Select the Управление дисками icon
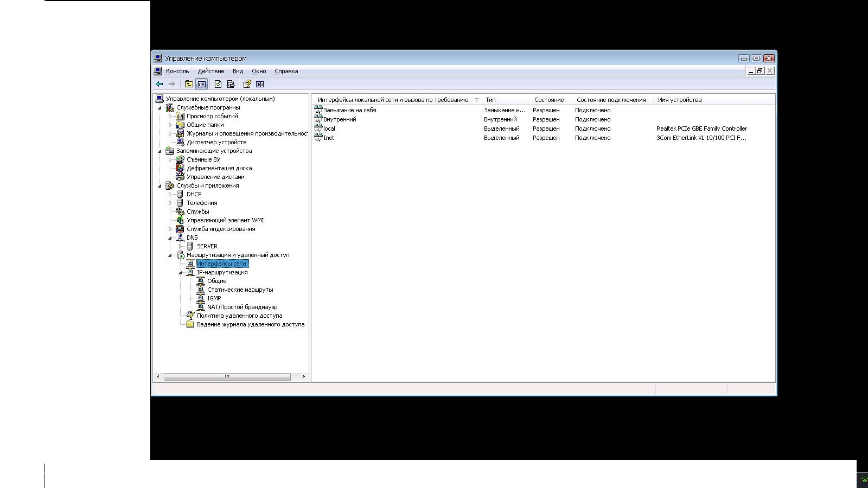 [x=180, y=177]
